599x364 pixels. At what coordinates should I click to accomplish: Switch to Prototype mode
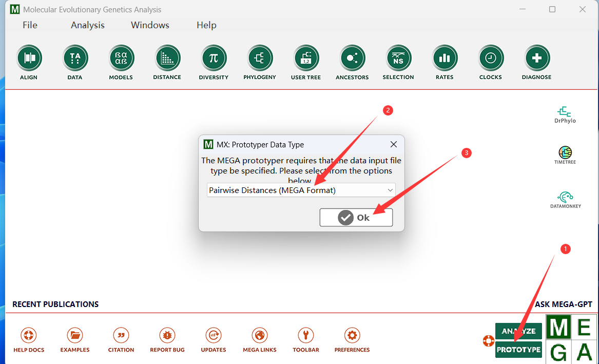pos(518,350)
